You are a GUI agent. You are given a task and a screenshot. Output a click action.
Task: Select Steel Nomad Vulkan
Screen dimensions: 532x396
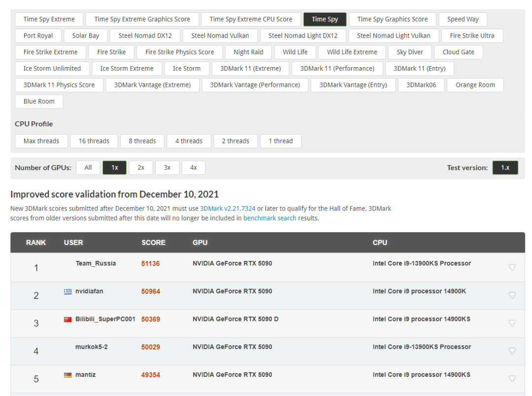click(x=220, y=36)
